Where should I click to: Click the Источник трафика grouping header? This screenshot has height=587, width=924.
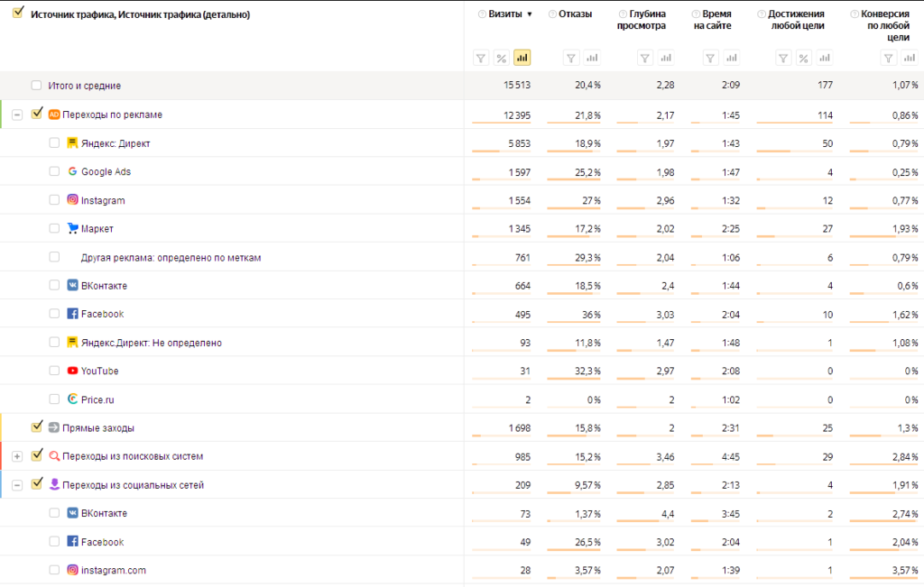tap(140, 14)
